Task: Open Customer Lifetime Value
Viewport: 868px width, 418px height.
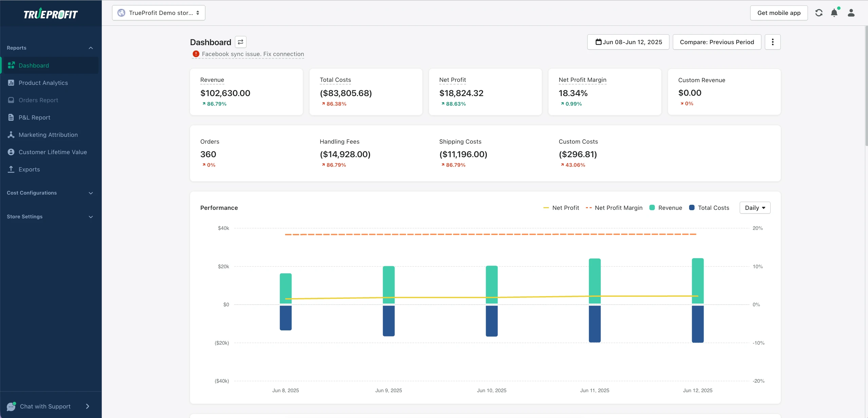Action: (x=53, y=152)
